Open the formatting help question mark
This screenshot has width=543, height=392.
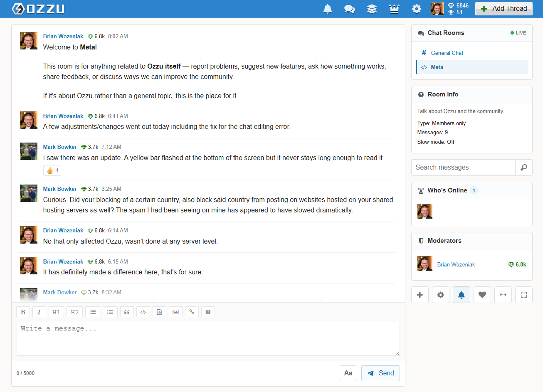(x=208, y=312)
